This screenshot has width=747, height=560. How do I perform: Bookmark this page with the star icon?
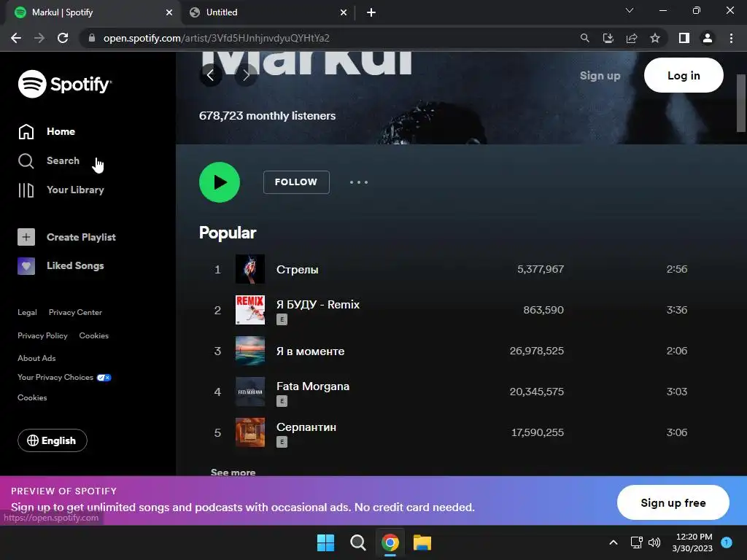[x=655, y=38]
